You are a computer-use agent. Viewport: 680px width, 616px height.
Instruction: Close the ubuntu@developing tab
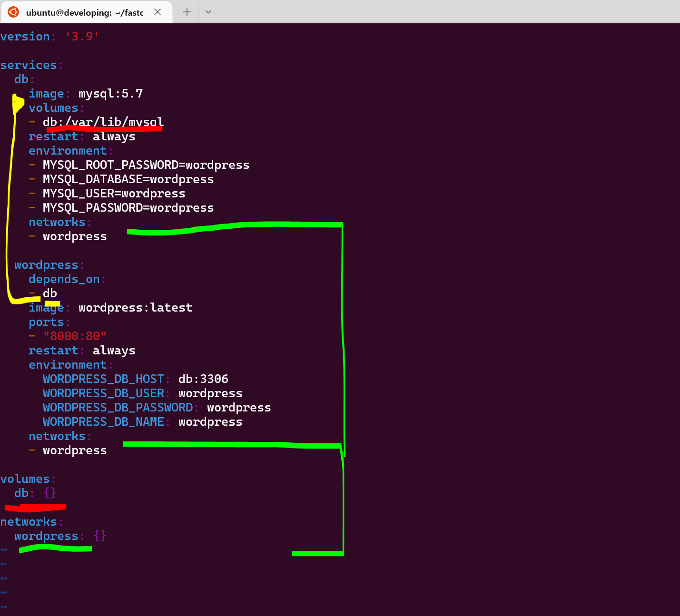click(158, 12)
